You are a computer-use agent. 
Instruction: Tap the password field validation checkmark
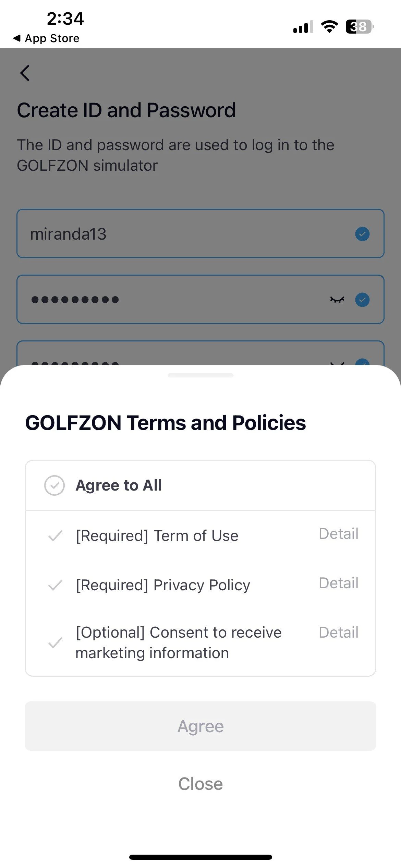362,300
